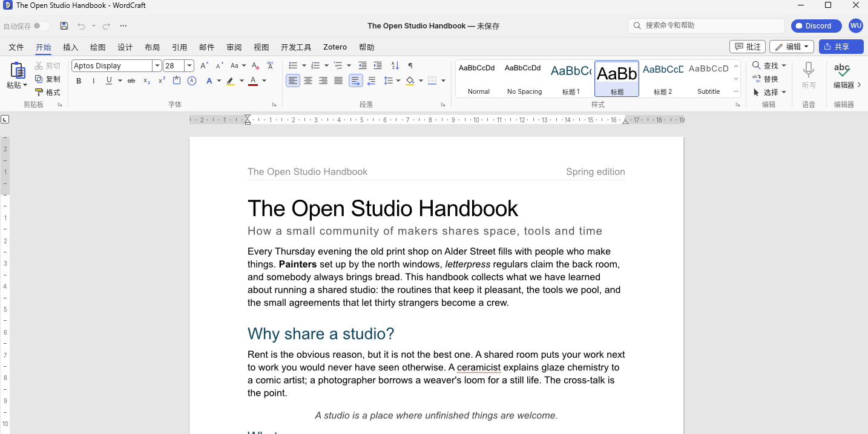The width and height of the screenshot is (868, 434).
Task: Switch to the 审阅 tab
Action: (x=234, y=47)
